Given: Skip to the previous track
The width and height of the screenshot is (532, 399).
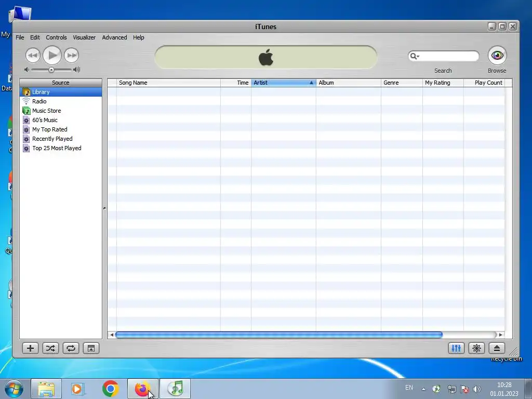Looking at the screenshot, I should point(33,55).
